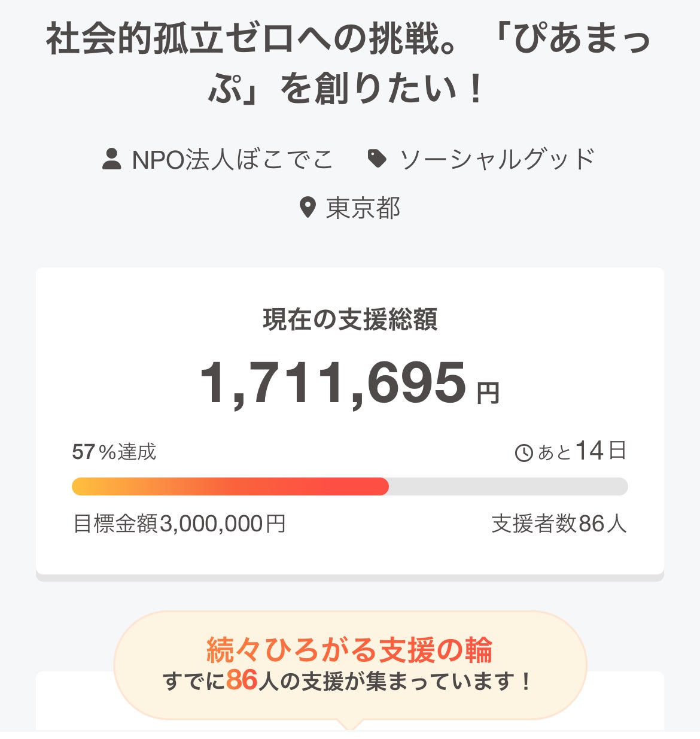Tap the 続々ひろがる支援の輪 bubble heading
Screen dimensions: 700x739
tap(349, 650)
